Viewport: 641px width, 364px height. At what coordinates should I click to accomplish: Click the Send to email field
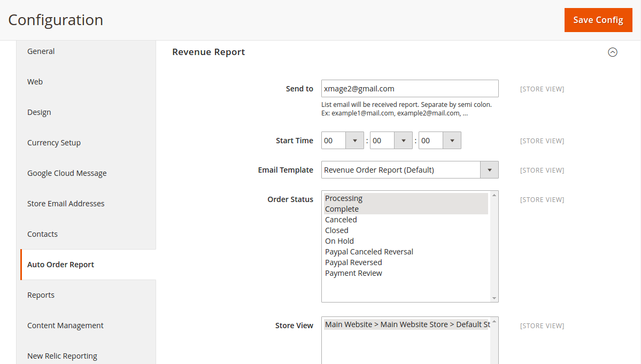(x=410, y=89)
